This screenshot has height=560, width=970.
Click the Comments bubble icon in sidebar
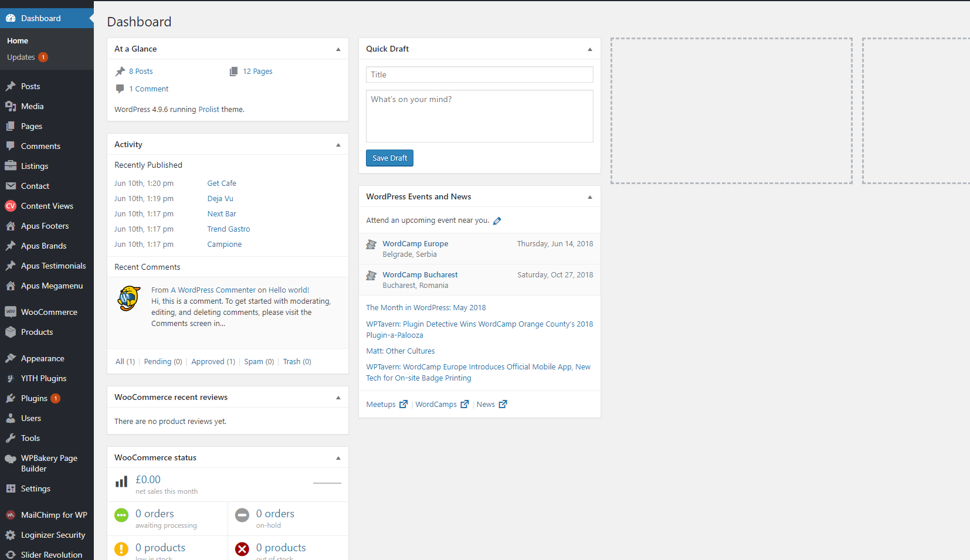[x=11, y=146]
